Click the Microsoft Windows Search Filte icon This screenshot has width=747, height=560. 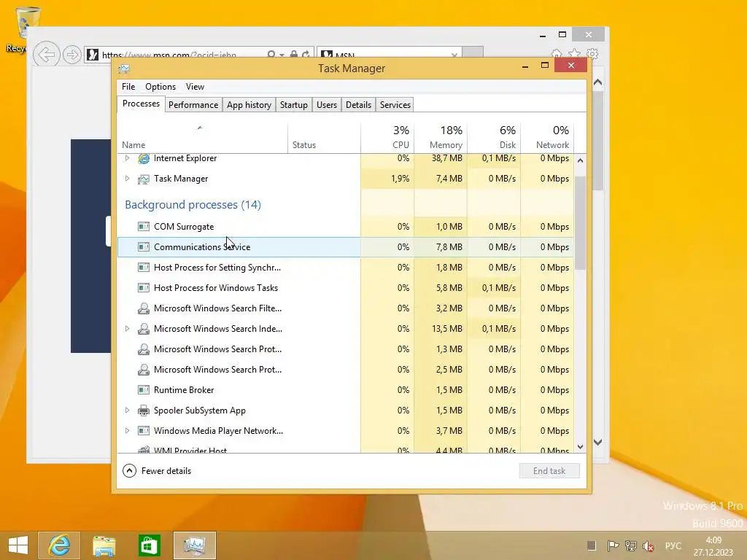[144, 308]
